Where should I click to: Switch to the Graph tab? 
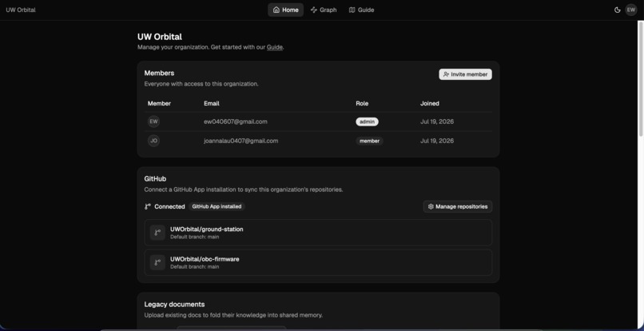(x=324, y=10)
